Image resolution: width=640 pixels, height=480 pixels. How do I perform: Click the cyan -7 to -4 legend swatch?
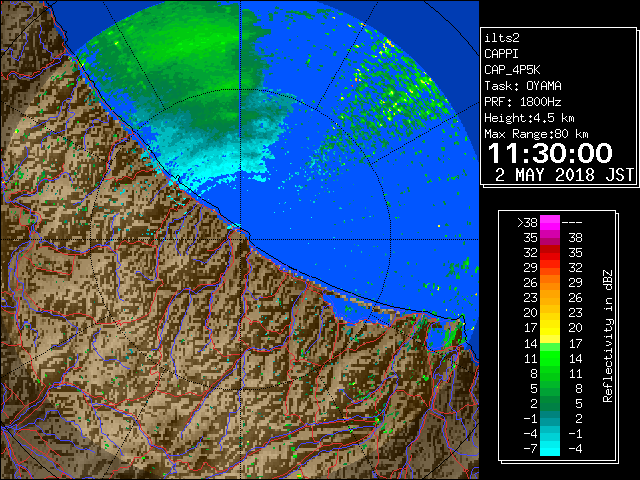point(550,448)
